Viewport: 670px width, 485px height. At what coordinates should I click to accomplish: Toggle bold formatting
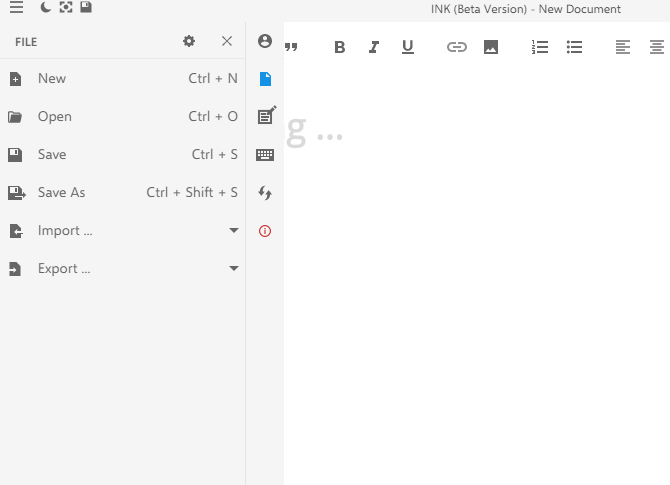click(340, 47)
